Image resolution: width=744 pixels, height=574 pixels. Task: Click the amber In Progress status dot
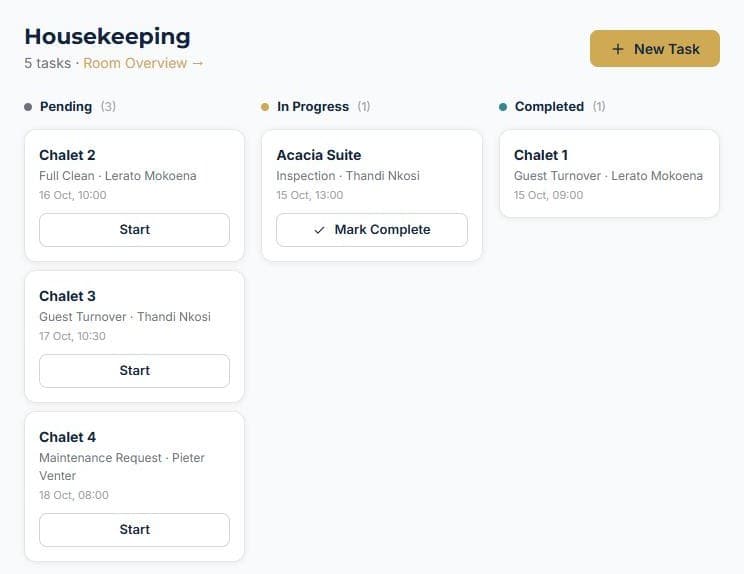point(265,107)
